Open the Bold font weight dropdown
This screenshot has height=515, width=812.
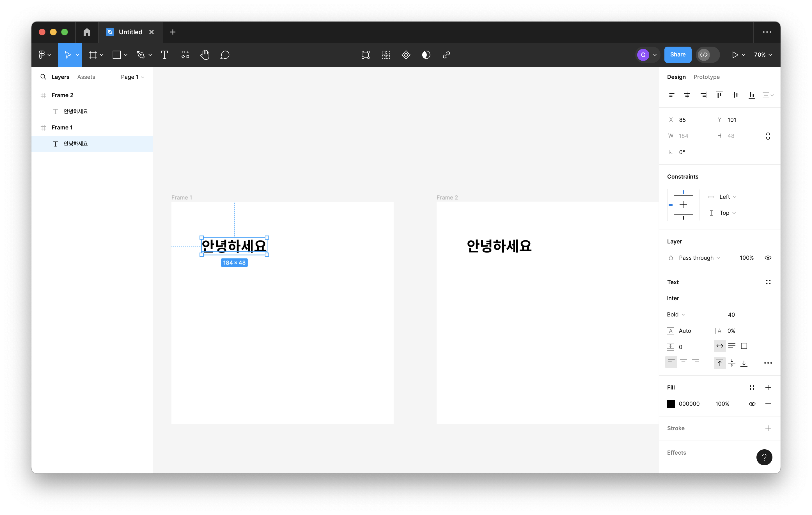coord(676,315)
